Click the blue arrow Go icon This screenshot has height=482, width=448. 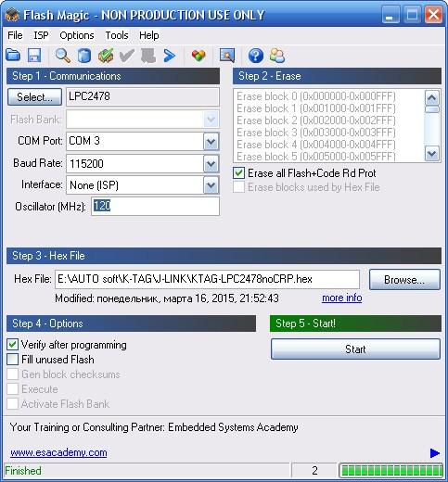[169, 56]
